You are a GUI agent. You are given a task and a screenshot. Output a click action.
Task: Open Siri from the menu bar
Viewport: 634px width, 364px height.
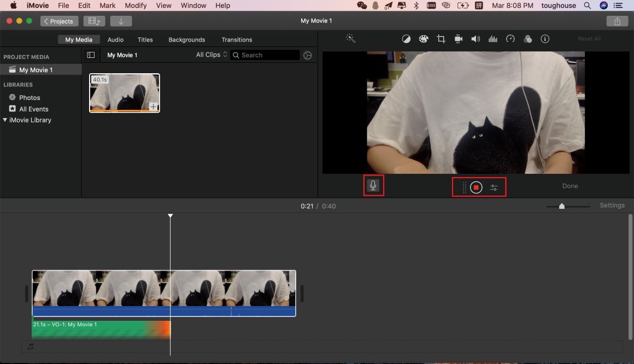[x=603, y=5]
